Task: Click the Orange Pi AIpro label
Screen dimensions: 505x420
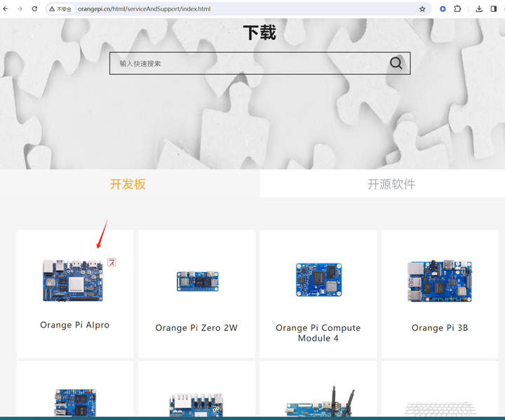Action: pyautogui.click(x=75, y=325)
